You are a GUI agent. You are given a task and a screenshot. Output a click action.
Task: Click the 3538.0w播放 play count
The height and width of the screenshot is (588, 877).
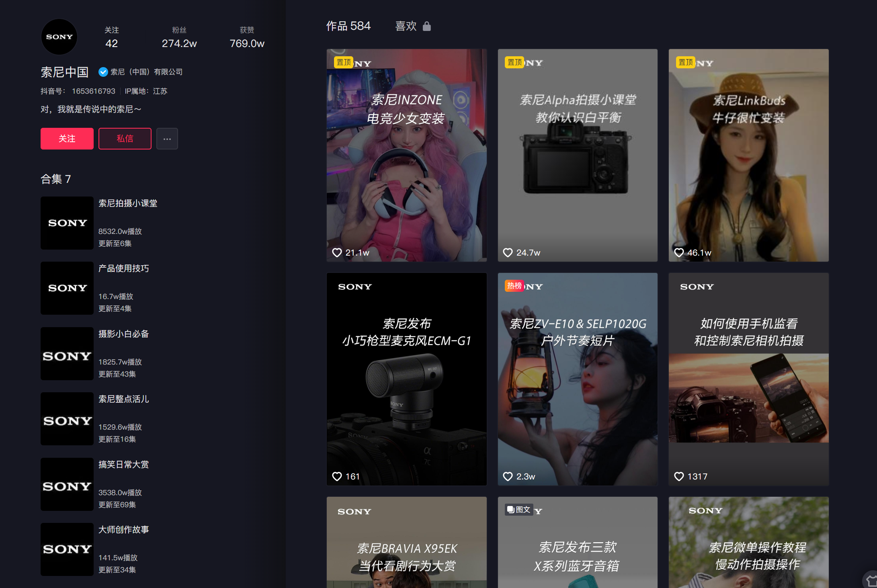click(120, 493)
